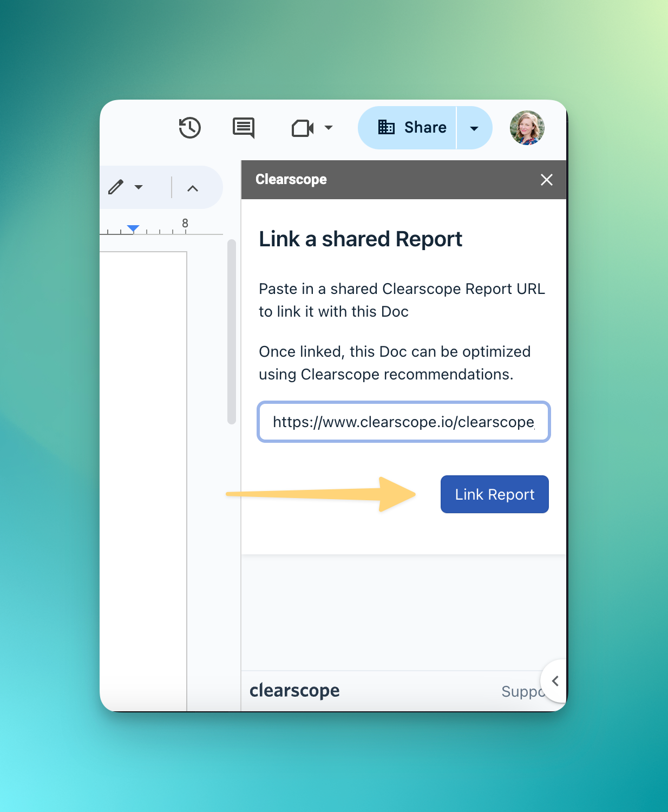This screenshot has height=812, width=668.
Task: Open the version history clock icon
Action: [x=190, y=128]
